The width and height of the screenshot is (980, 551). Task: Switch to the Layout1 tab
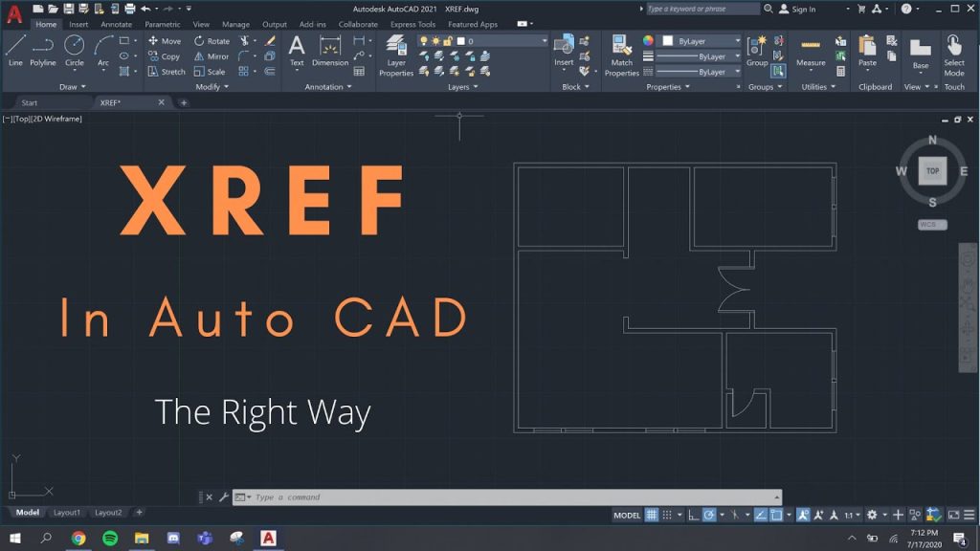[x=67, y=513]
